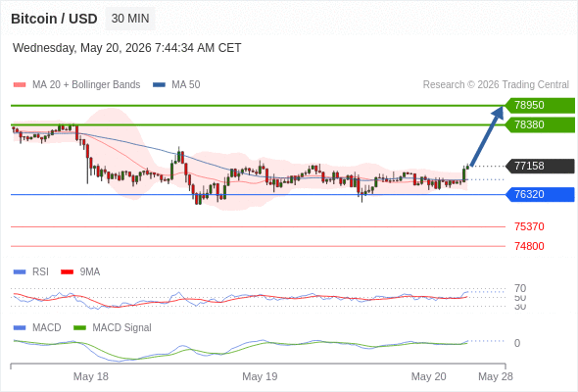Click the May 20 axis label
This screenshot has width=578, height=392.
click(428, 376)
